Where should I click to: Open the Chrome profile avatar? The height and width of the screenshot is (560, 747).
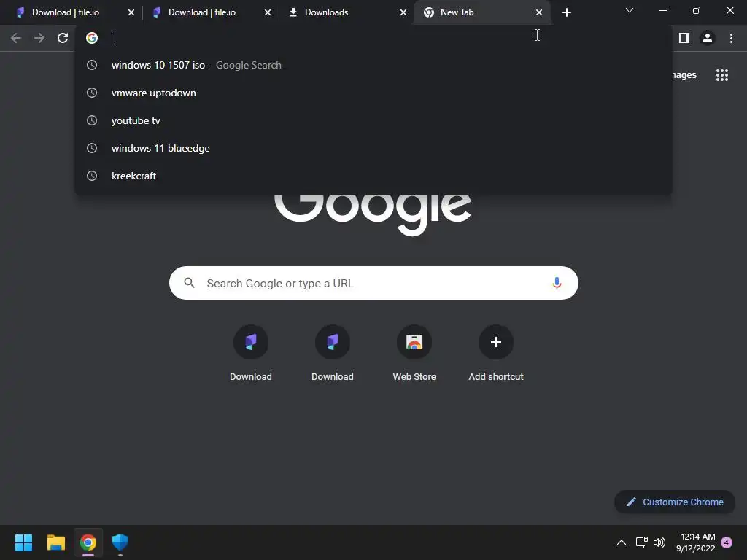(708, 38)
